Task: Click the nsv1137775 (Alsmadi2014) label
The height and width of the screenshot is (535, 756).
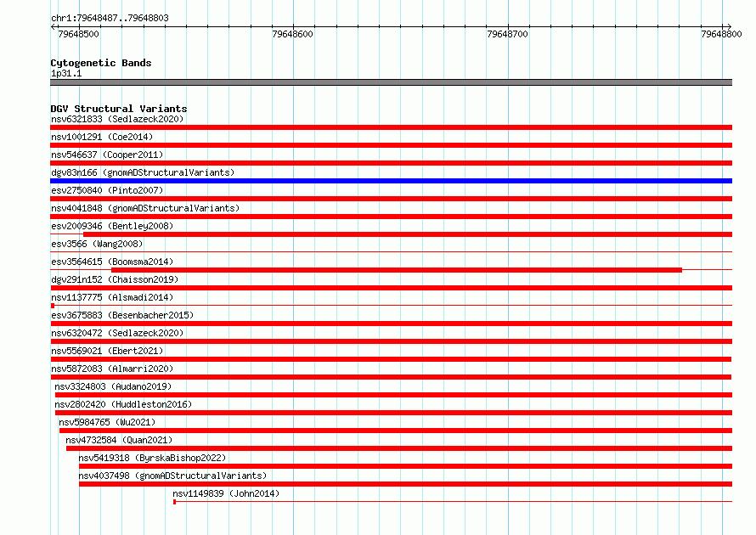Action: point(112,297)
